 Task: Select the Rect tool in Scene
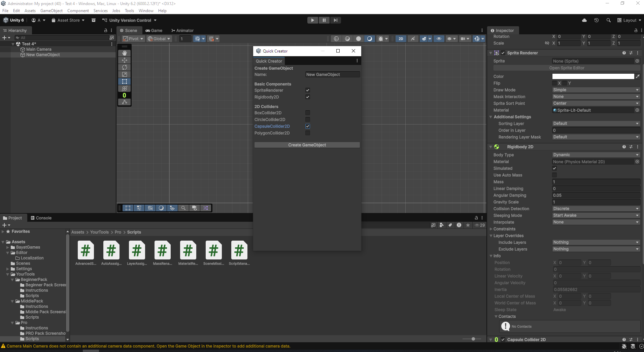point(125,81)
